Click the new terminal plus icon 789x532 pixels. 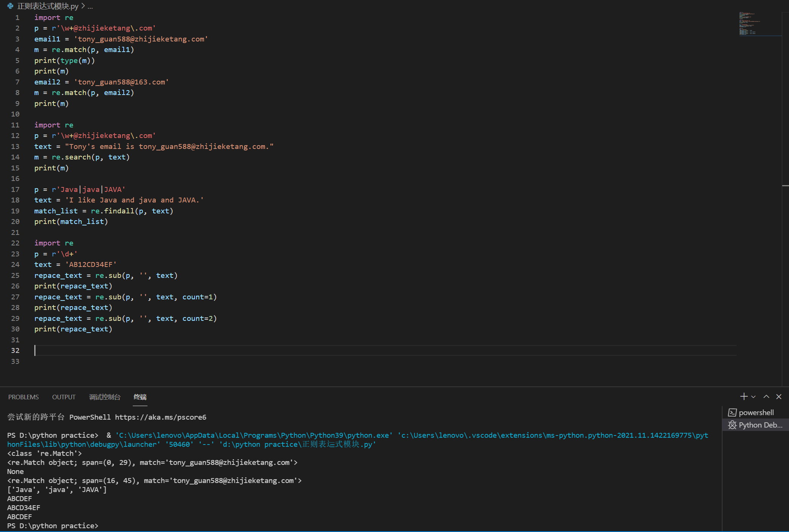[x=743, y=396]
